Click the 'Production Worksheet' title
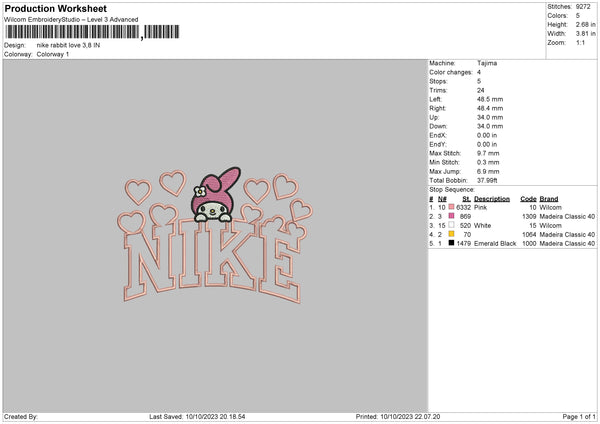 [x=55, y=8]
